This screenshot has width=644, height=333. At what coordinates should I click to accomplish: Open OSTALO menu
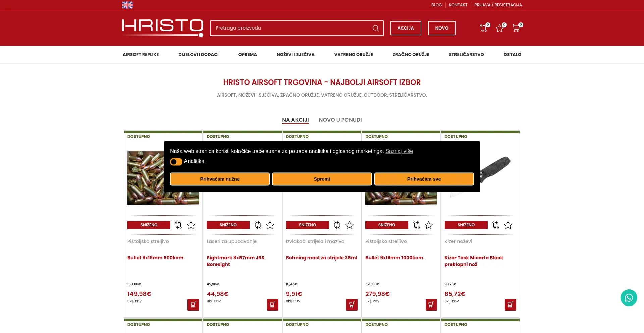coord(512,55)
